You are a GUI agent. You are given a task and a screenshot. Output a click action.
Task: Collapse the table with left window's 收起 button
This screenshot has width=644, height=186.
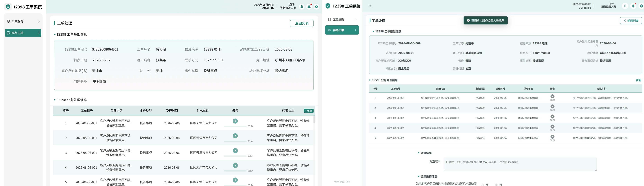(309, 111)
